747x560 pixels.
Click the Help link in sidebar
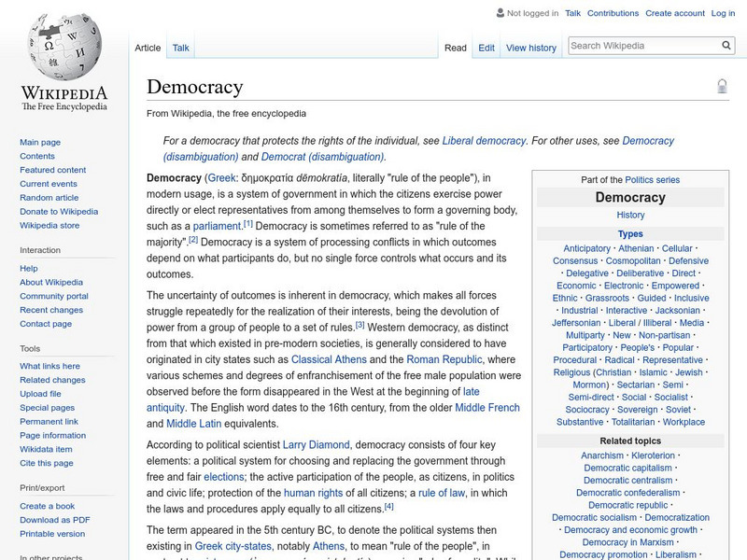(29, 268)
